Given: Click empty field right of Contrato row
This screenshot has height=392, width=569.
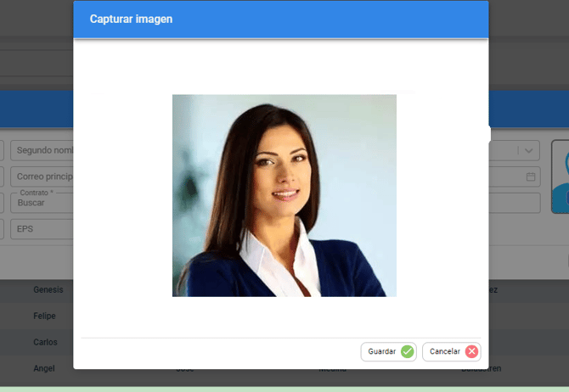Looking at the screenshot, I should pos(515,203).
